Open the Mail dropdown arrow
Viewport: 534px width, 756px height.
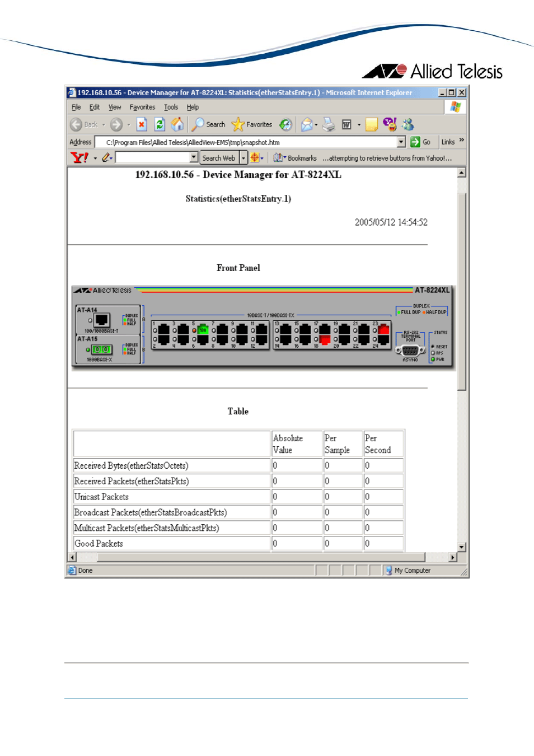[316, 125]
